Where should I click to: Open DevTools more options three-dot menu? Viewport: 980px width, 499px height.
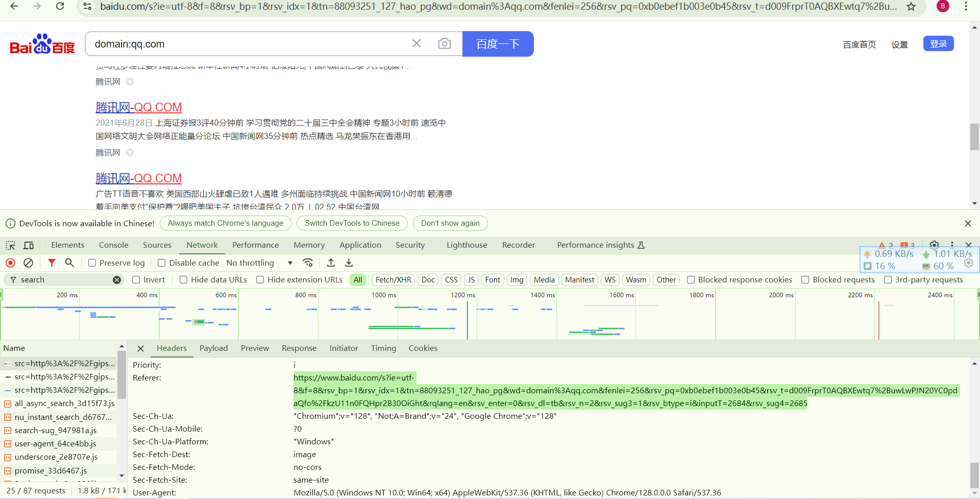pos(952,245)
